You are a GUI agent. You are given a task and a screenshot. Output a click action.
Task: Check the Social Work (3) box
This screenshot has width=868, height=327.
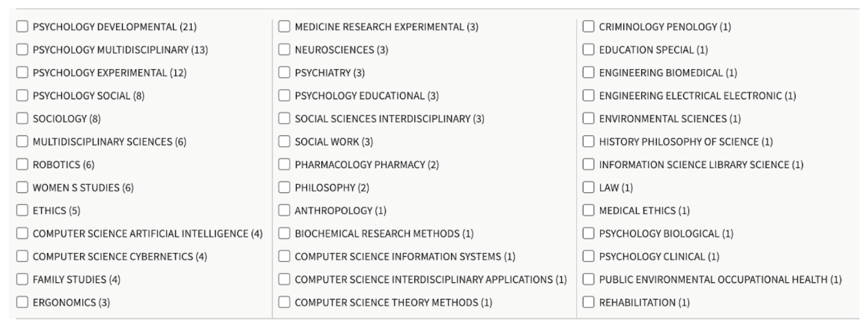[284, 142]
